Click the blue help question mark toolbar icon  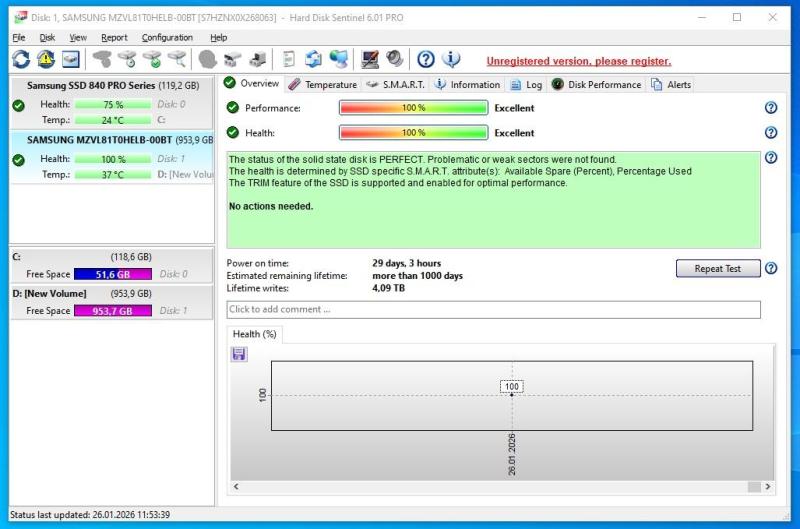[x=426, y=60]
